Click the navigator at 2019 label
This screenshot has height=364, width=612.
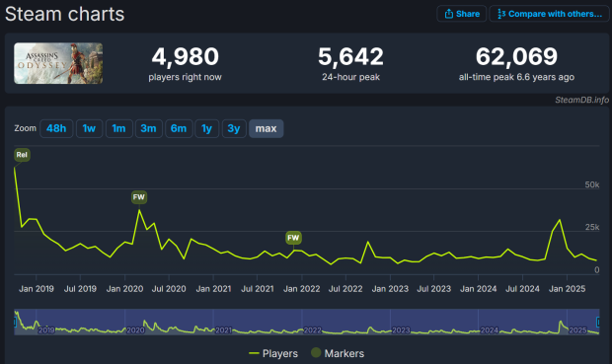click(x=46, y=330)
